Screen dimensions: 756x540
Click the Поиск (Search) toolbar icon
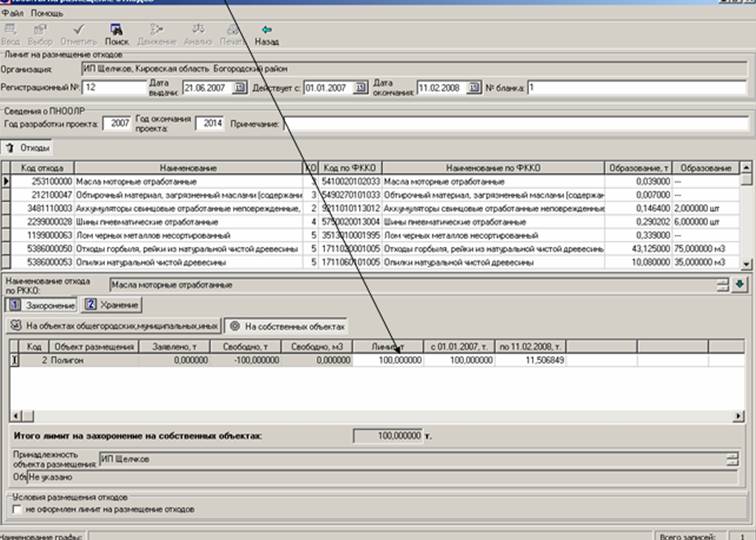117,31
